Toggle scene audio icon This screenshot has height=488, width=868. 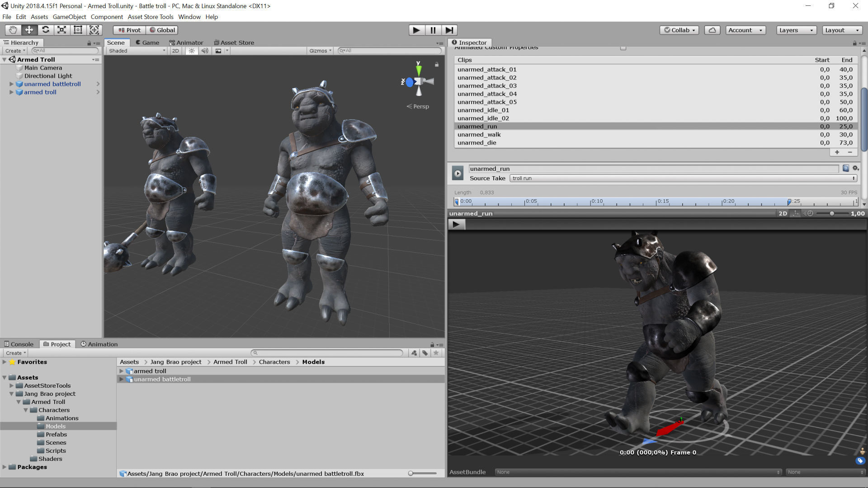coord(205,51)
